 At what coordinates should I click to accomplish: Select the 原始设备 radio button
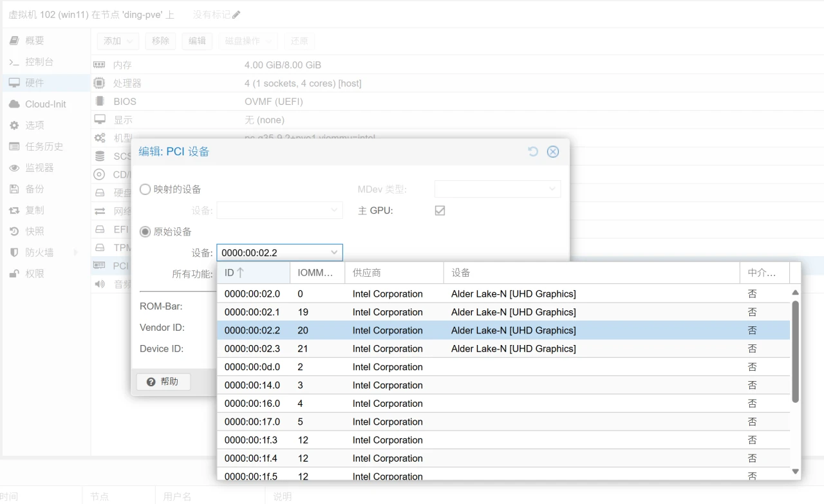point(145,232)
